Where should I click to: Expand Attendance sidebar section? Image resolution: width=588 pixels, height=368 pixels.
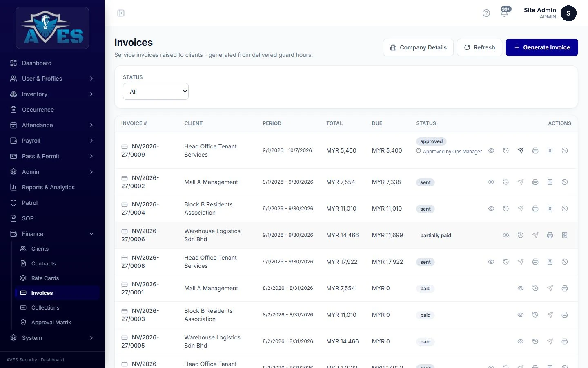[52, 125]
